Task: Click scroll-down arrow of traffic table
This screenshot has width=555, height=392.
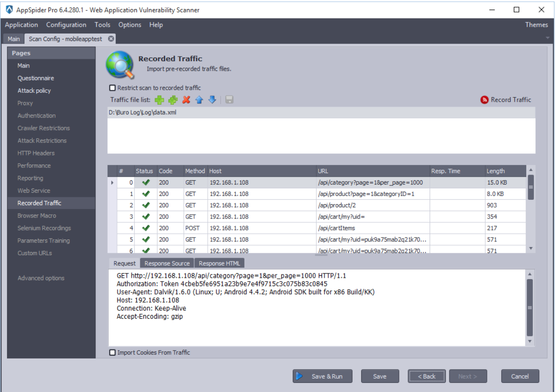Action: point(531,249)
